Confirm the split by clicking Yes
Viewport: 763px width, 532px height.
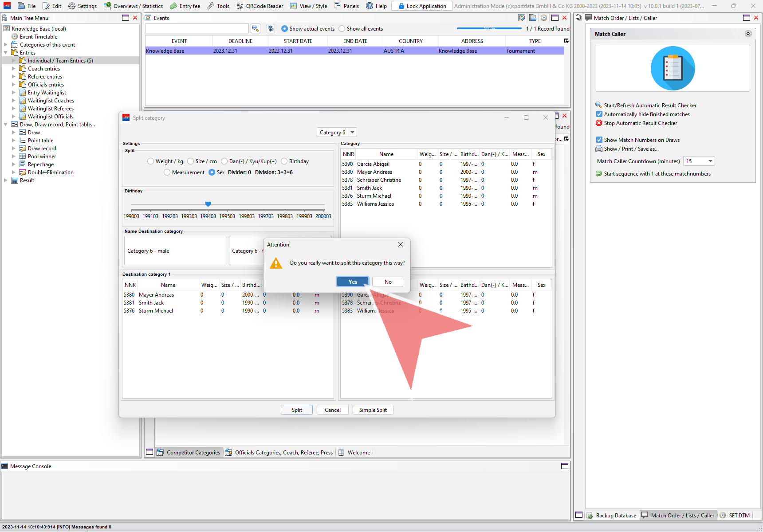(x=353, y=282)
